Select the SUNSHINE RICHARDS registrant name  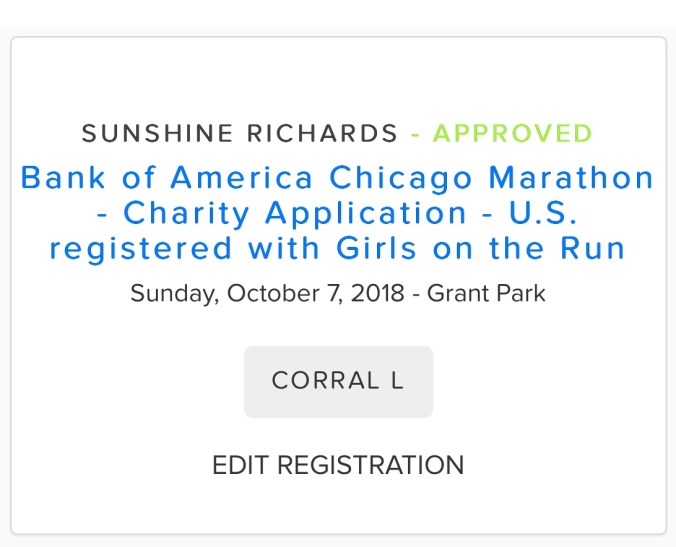point(240,133)
